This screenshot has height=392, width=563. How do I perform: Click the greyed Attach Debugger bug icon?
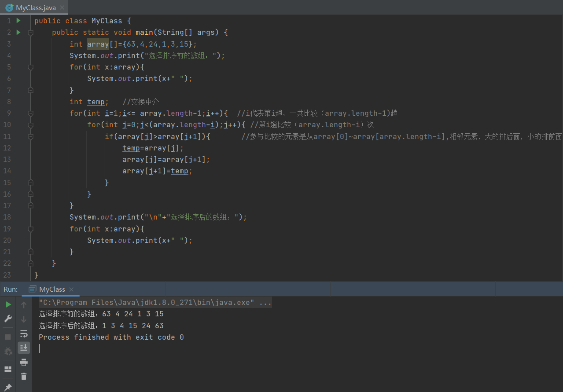pyautogui.click(x=8, y=351)
